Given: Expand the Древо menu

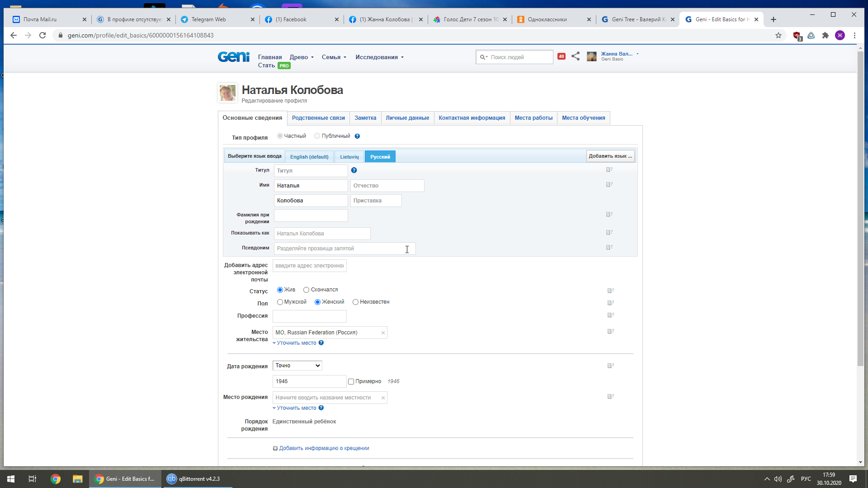Looking at the screenshot, I should (302, 57).
